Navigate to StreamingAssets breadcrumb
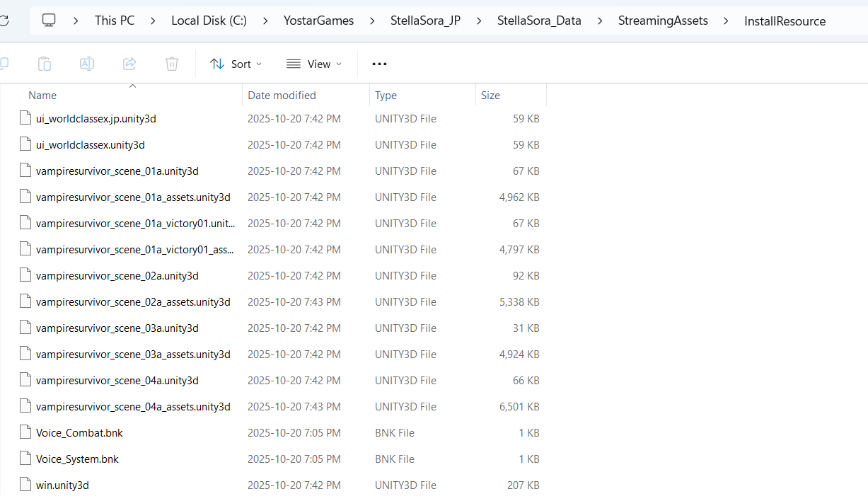This screenshot has height=501, width=868. click(663, 21)
